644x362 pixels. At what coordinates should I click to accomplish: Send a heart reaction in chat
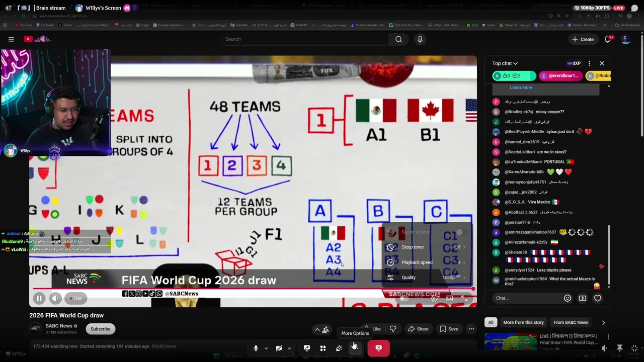pyautogui.click(x=598, y=298)
